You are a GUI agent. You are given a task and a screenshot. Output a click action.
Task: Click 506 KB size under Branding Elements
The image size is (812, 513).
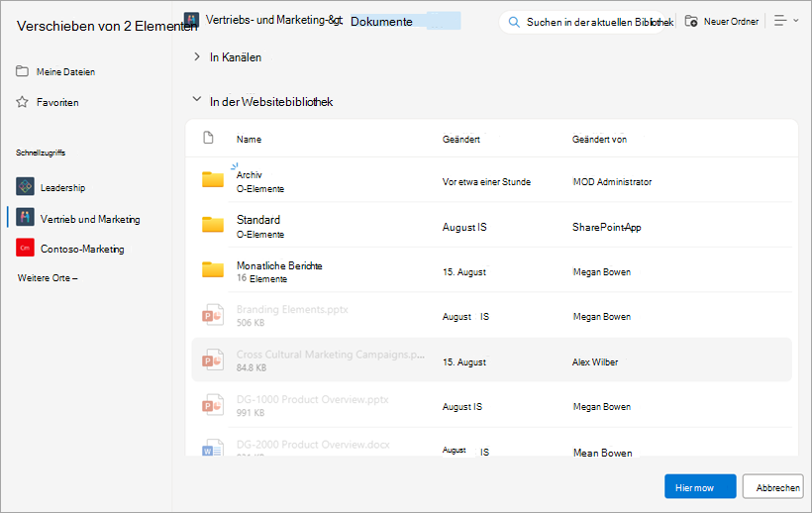251,323
